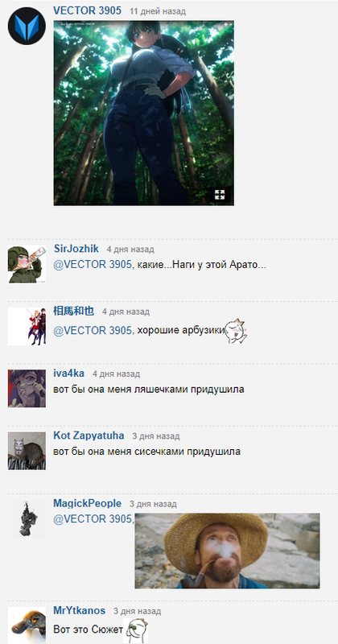Open VECTOR 3905's blue logo avatar
Image resolution: width=338 pixels, height=644 pixels.
click(27, 26)
